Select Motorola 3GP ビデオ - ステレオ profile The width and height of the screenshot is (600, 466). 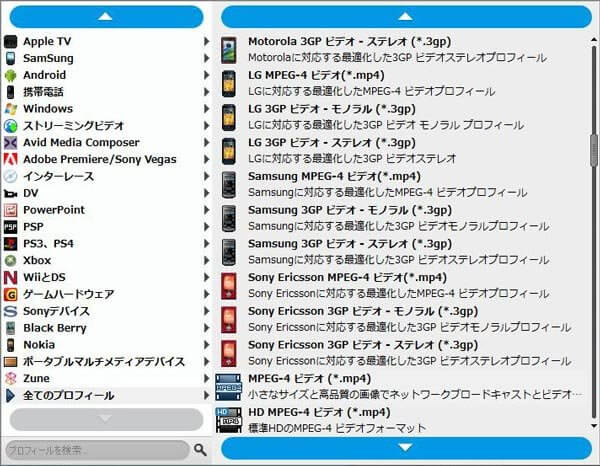point(402,50)
